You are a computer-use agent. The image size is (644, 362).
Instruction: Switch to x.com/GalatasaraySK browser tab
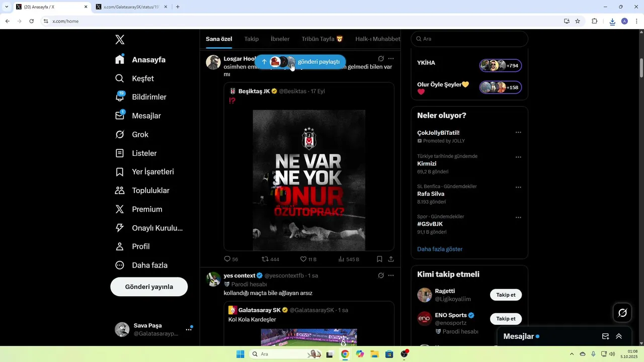pos(131,7)
